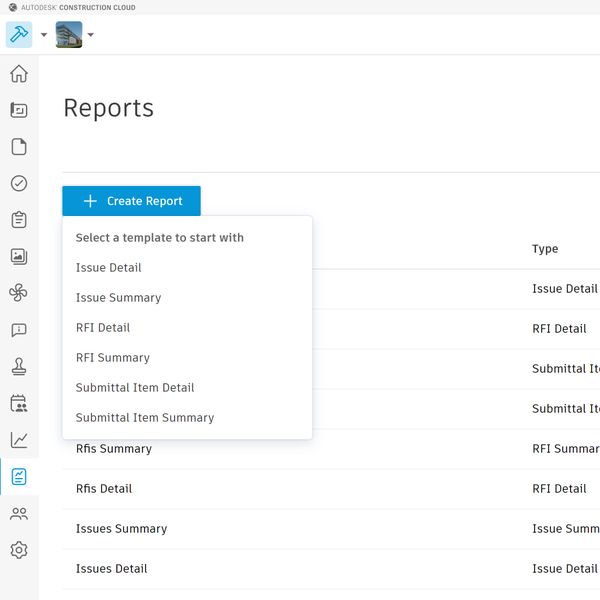Open the Forms clipboard icon
The height and width of the screenshot is (600, 600).
click(x=19, y=220)
